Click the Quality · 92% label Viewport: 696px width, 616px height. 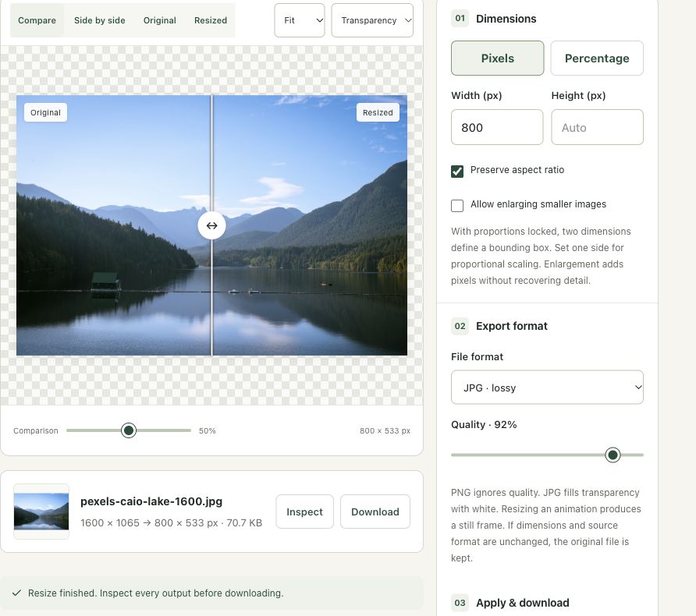(x=484, y=424)
